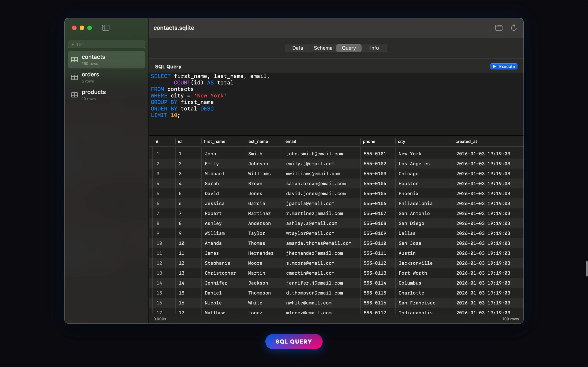The height and width of the screenshot is (367, 588).
Task: Click the orders table grid icon
Action: (74, 77)
